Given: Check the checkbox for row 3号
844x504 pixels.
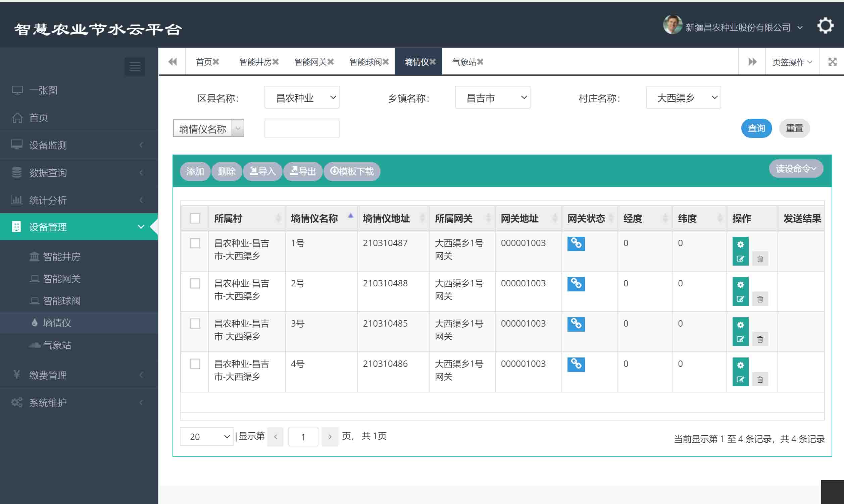Looking at the screenshot, I should click(195, 324).
